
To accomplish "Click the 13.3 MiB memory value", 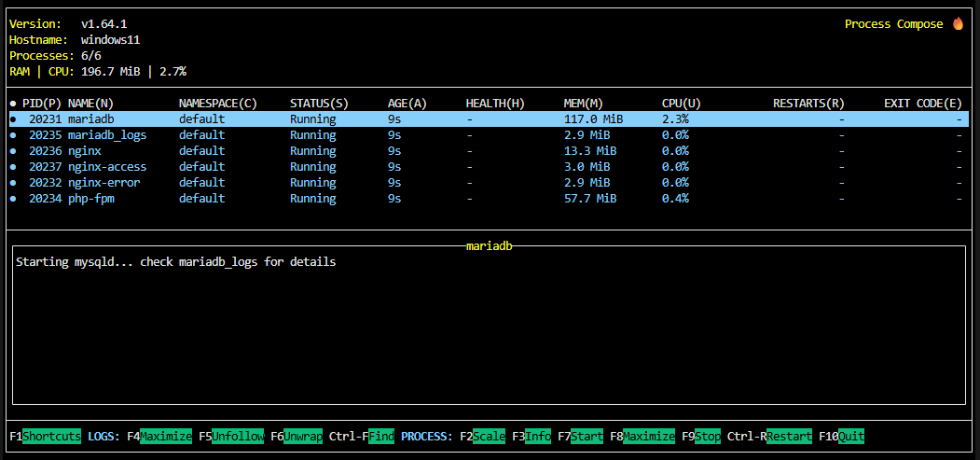I will (x=590, y=150).
